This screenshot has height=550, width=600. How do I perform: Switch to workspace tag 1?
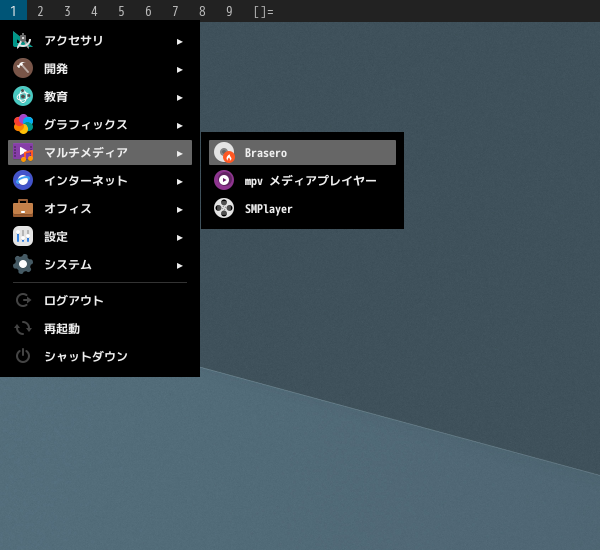pos(13,11)
